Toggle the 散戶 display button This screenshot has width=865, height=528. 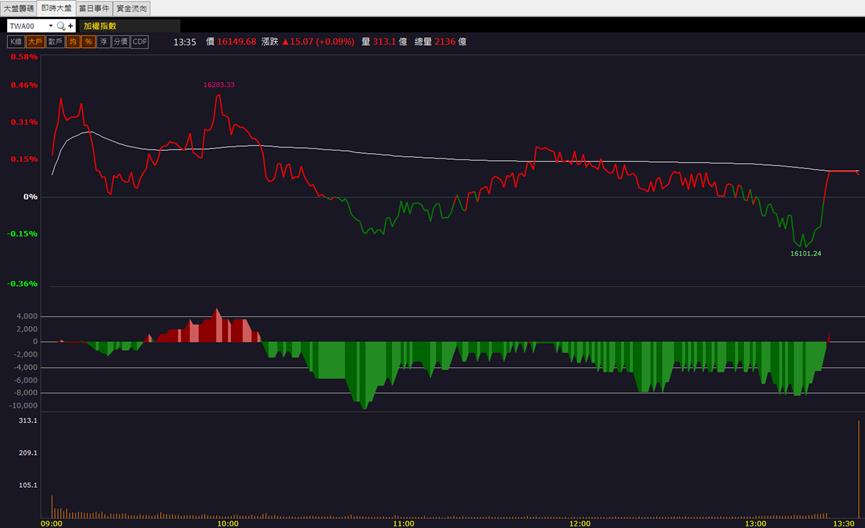pyautogui.click(x=55, y=41)
